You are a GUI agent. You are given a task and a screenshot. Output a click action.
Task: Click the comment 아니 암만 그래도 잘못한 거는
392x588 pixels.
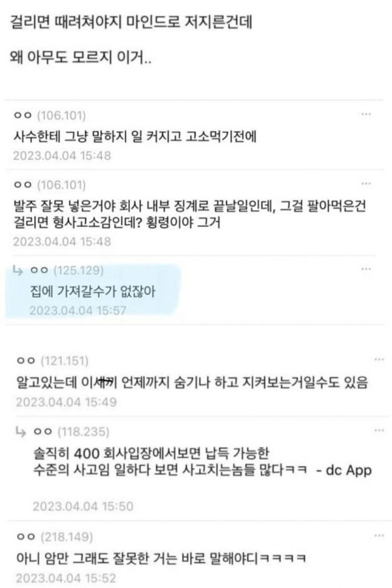(x=161, y=559)
